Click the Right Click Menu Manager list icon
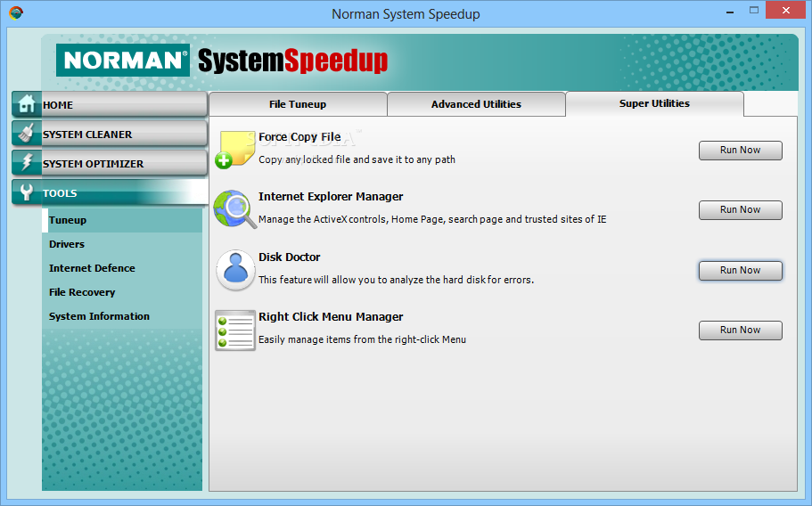The image size is (812, 506). tap(235, 331)
